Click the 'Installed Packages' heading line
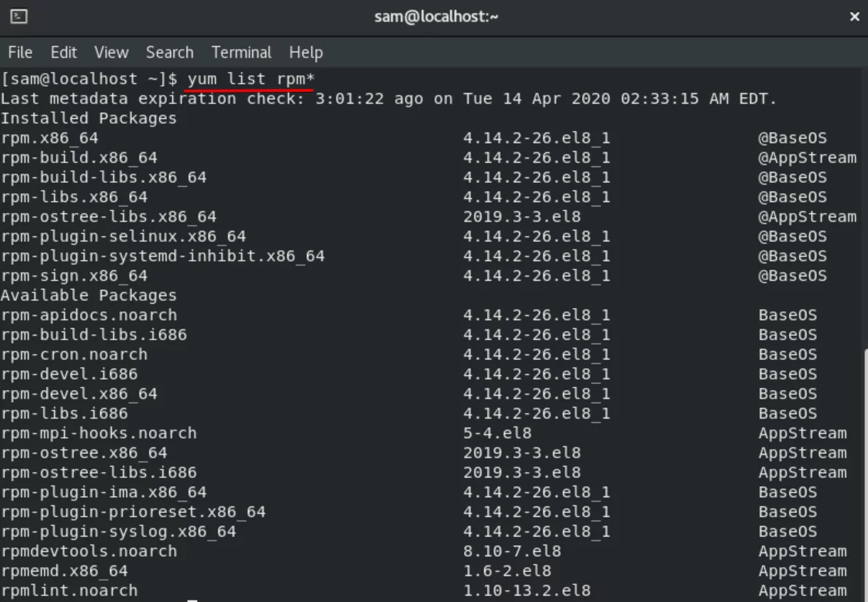Viewport: 868px width, 602px height. 88,118
